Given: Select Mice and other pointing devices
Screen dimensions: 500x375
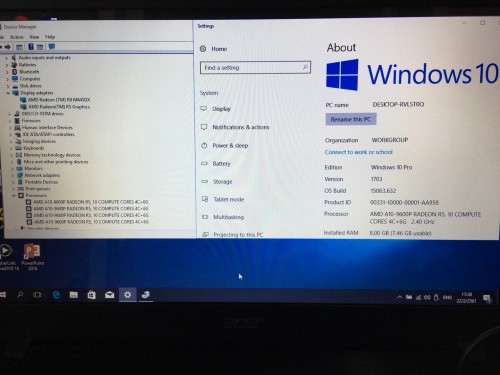Looking at the screenshot, I should (56, 162).
